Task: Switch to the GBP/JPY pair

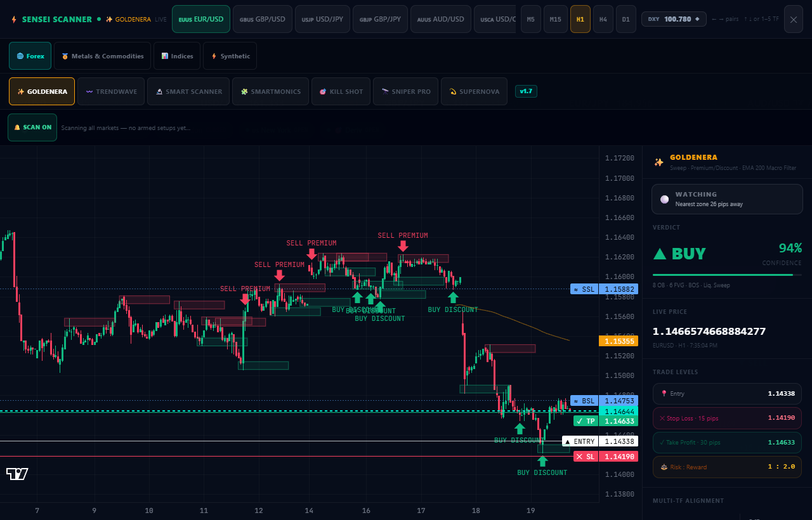Action: click(x=380, y=19)
